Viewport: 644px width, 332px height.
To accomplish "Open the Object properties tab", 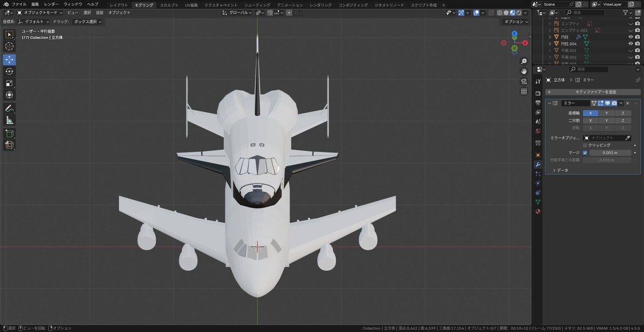I will coord(538,155).
